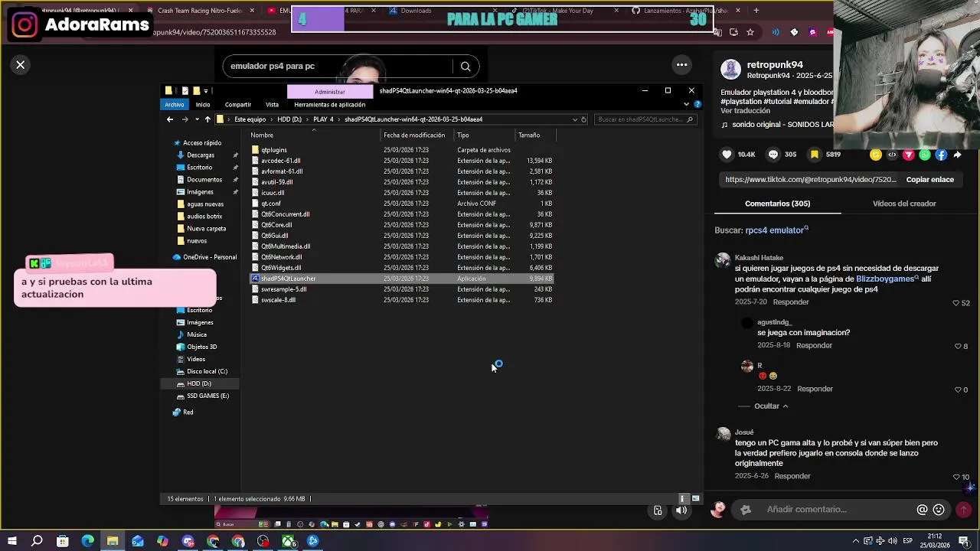
Task: Expand the address bar history dropdown
Action: coord(575,119)
